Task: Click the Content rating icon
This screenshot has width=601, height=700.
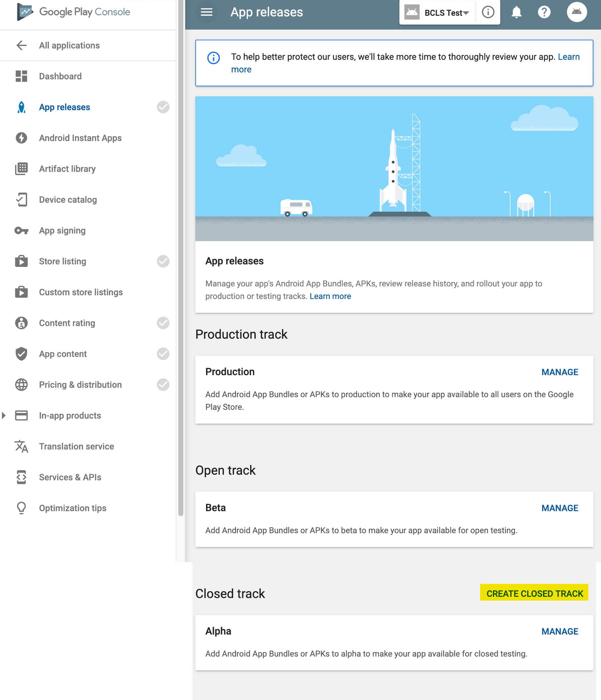Action: 21,323
